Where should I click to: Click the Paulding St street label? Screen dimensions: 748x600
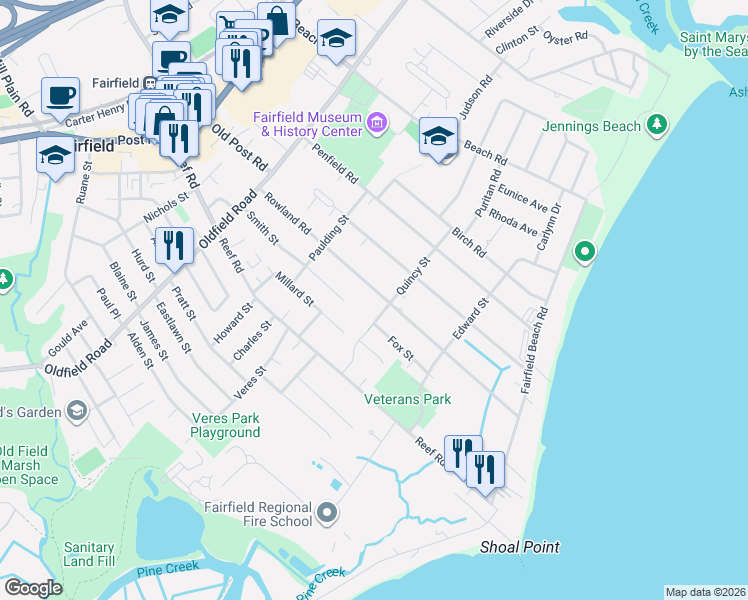tap(329, 238)
